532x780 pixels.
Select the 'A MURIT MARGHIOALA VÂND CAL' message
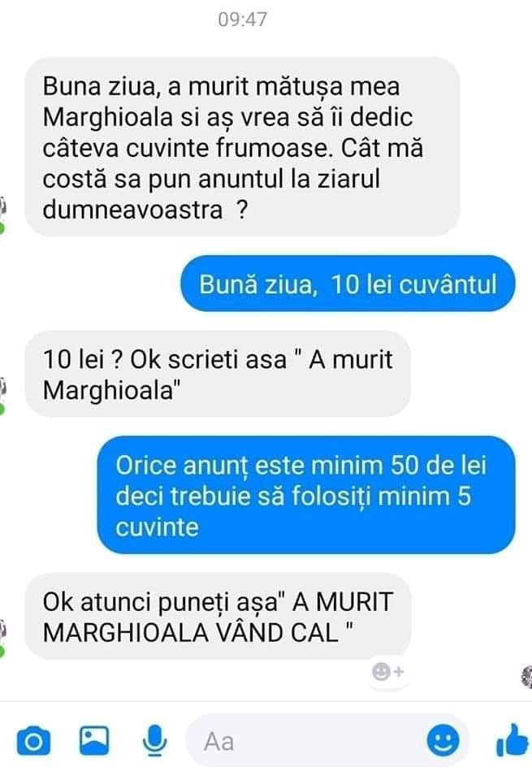(218, 617)
